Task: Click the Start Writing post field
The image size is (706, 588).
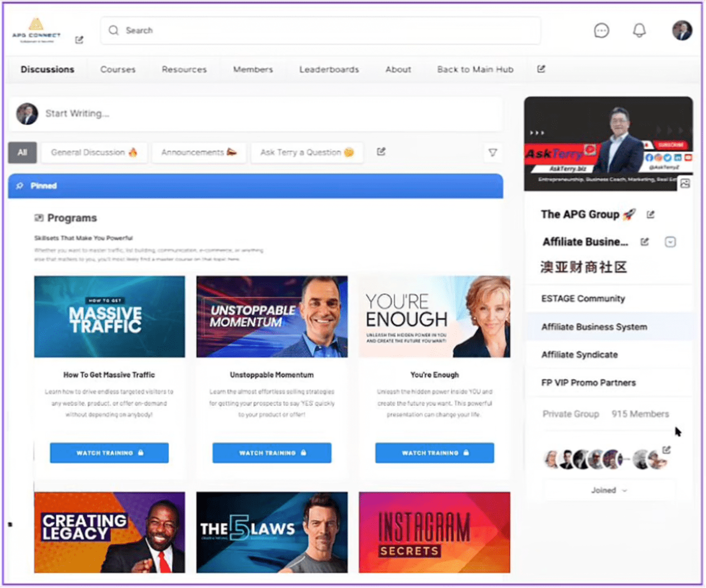Action: point(256,114)
